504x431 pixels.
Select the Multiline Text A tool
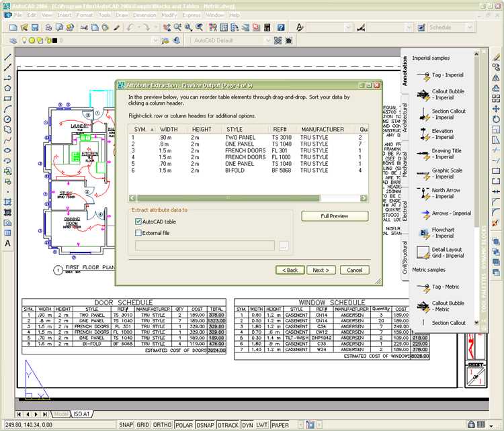click(x=7, y=243)
